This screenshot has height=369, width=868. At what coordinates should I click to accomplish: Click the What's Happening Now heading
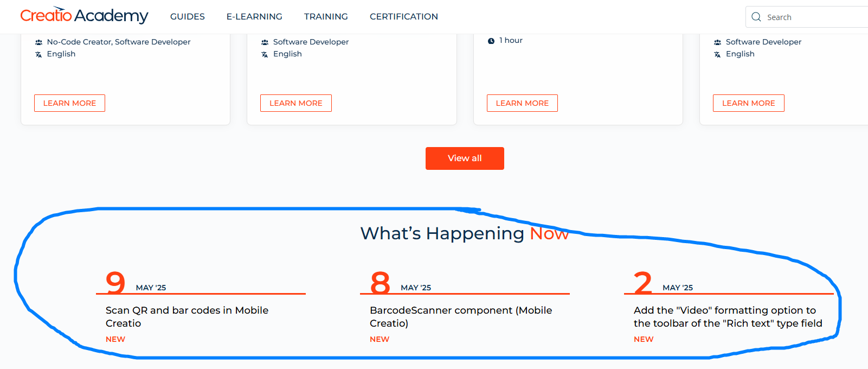coord(465,233)
